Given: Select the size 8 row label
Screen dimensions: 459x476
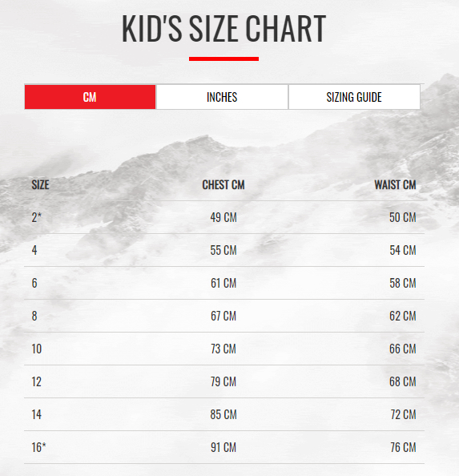Looking at the screenshot, I should point(34,316).
